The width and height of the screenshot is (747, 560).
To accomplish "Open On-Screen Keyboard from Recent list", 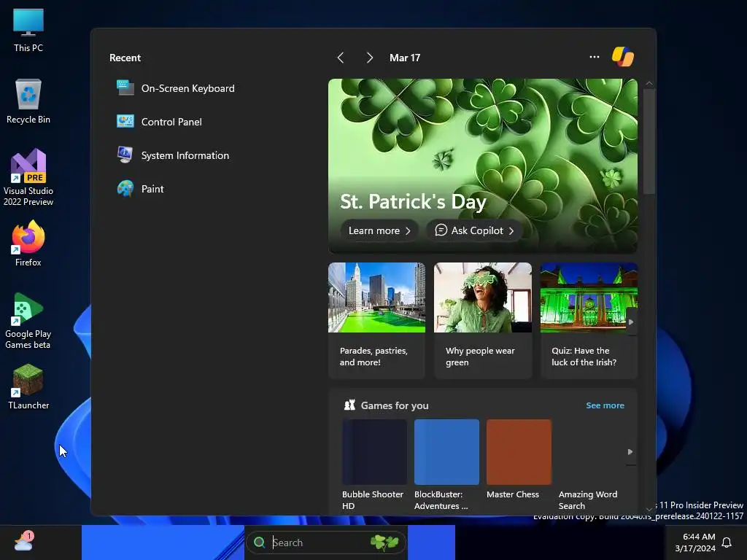I will tap(175, 88).
